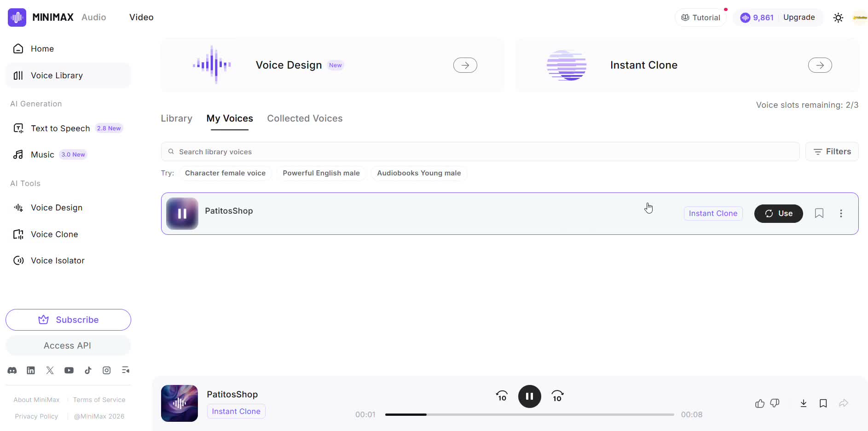The image size is (868, 431).
Task: Click the Access API button
Action: [68, 345]
